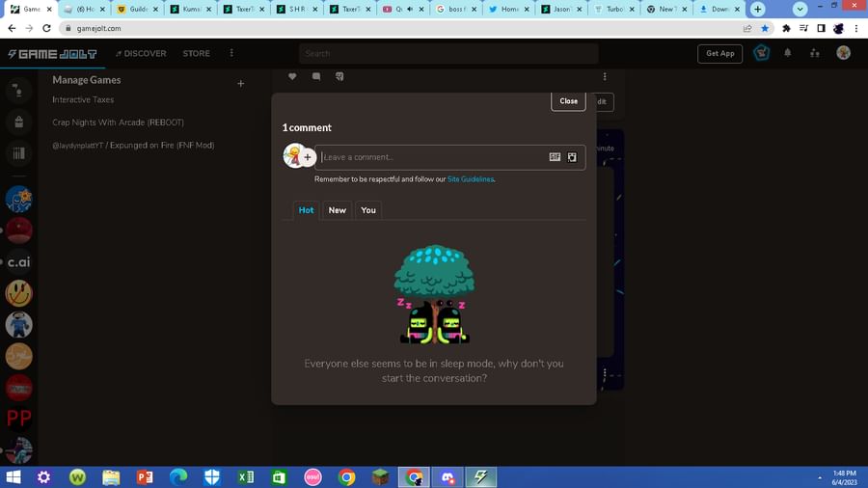Open the smiley face community in sidebar
Viewport: 868px width, 488px height.
click(x=19, y=293)
